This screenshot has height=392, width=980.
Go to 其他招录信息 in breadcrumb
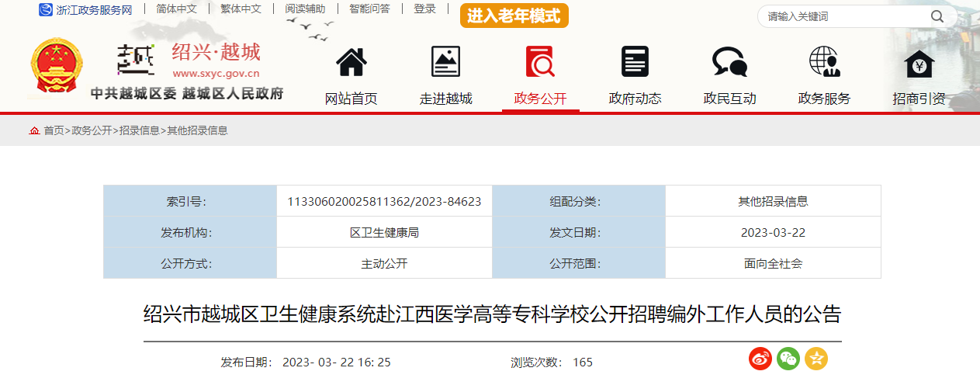coord(198,130)
